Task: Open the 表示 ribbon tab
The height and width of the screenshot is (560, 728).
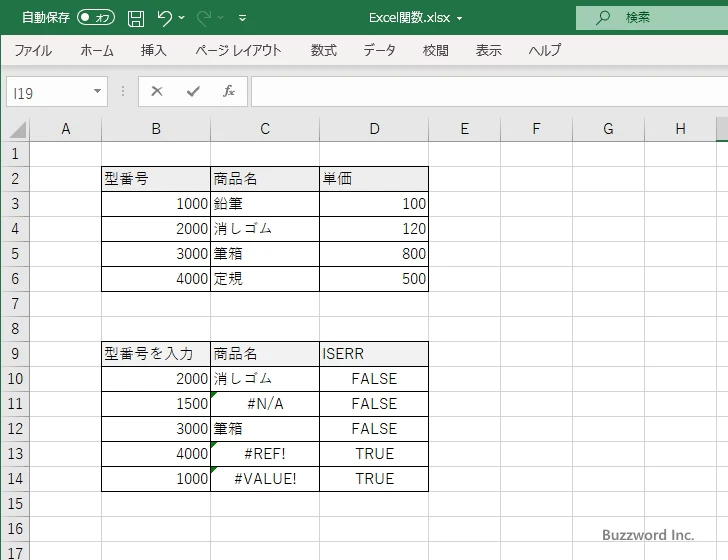Action: [x=488, y=50]
